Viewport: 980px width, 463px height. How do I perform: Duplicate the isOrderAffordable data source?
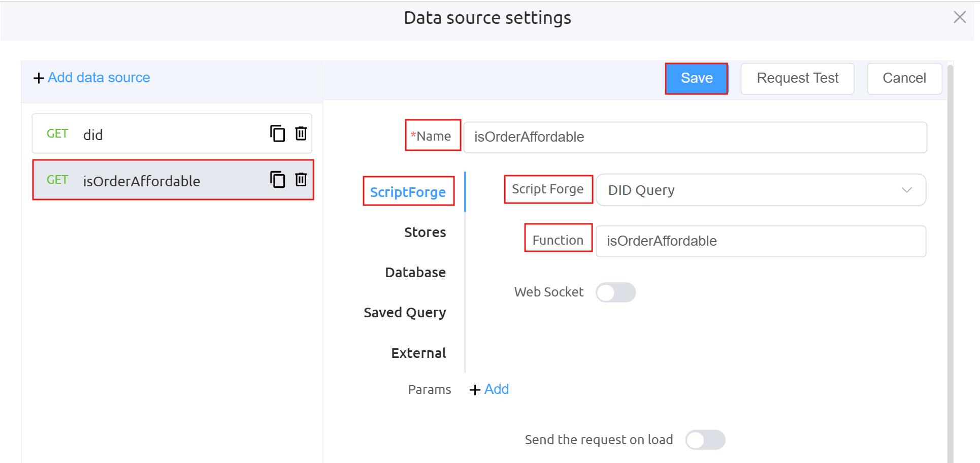tap(277, 180)
